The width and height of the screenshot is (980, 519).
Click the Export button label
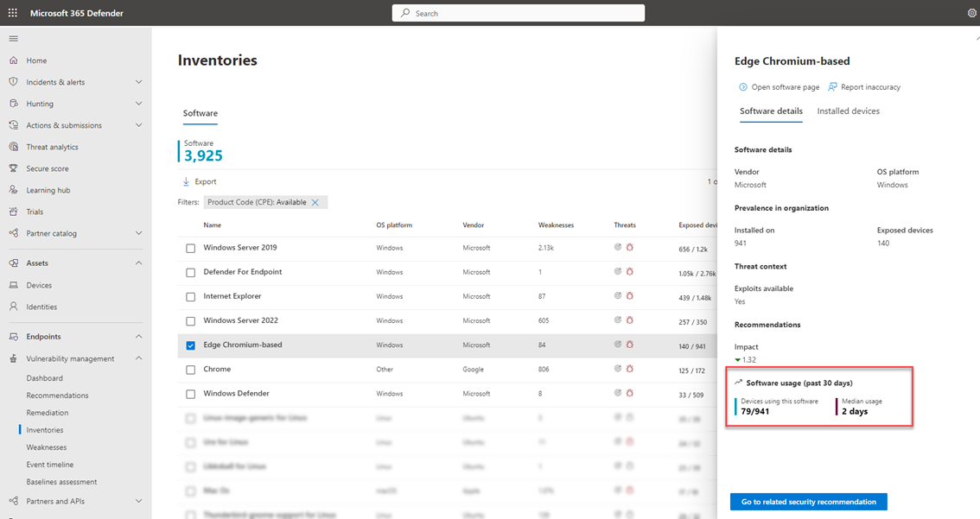[x=206, y=181]
